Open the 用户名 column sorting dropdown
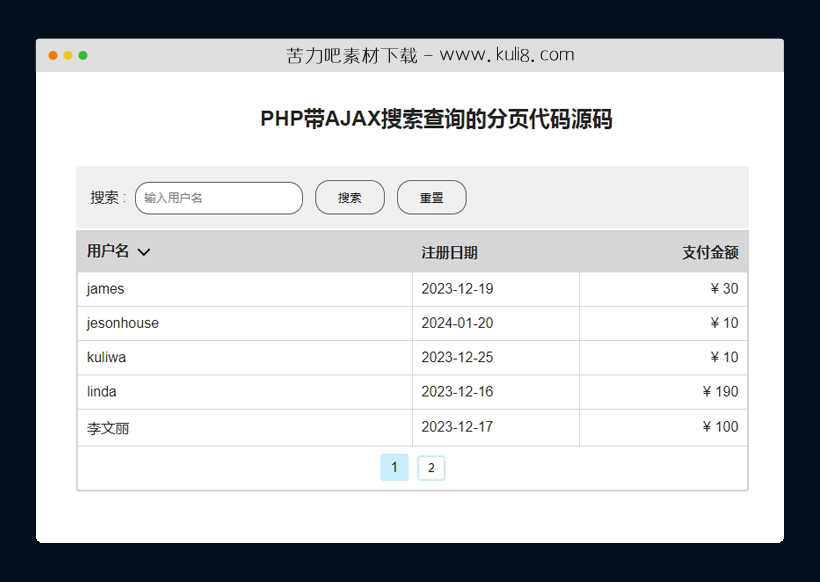This screenshot has width=820, height=582. pos(144,252)
